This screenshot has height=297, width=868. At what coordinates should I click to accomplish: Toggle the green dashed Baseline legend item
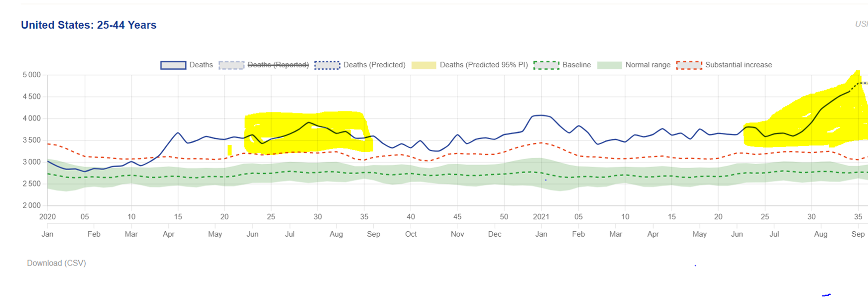[562, 65]
